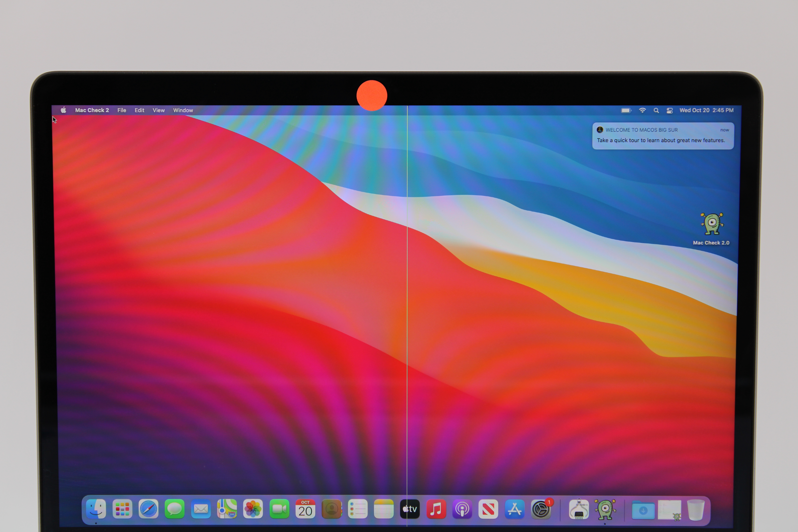Click 'Take a quick tour' notification text
798x532 pixels.
pyautogui.click(x=661, y=140)
